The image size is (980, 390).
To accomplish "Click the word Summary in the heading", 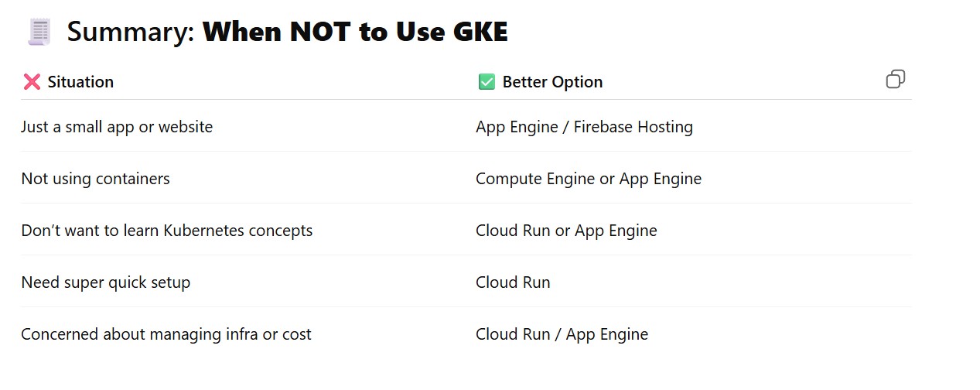I will (129, 32).
